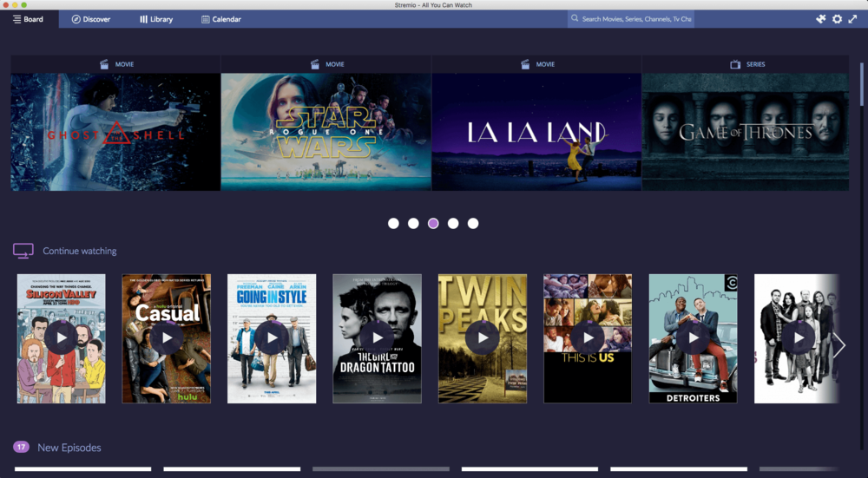Open the New Episodes section heading
Viewport: 868px width, 478px height.
[x=69, y=448]
